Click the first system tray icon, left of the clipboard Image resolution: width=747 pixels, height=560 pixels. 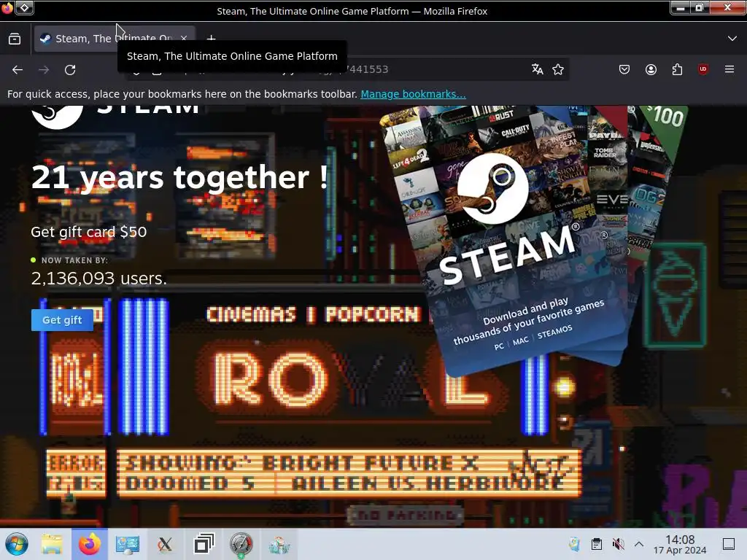(575, 544)
